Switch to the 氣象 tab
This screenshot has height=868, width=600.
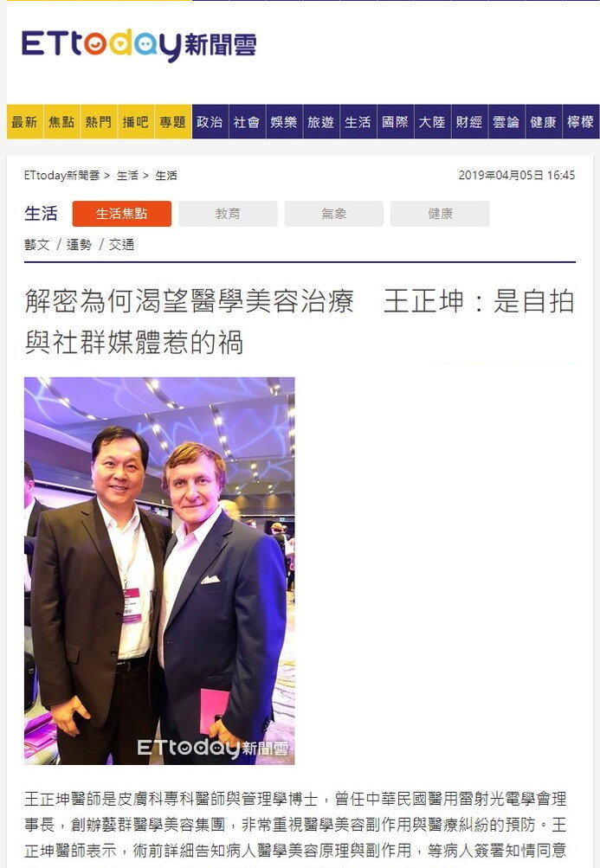click(334, 214)
